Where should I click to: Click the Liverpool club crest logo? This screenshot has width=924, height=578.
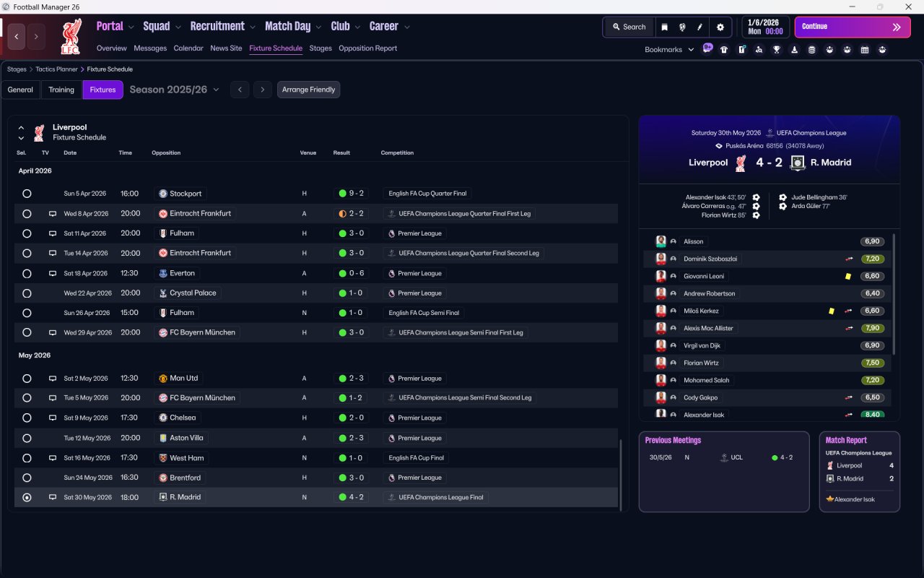(x=71, y=36)
